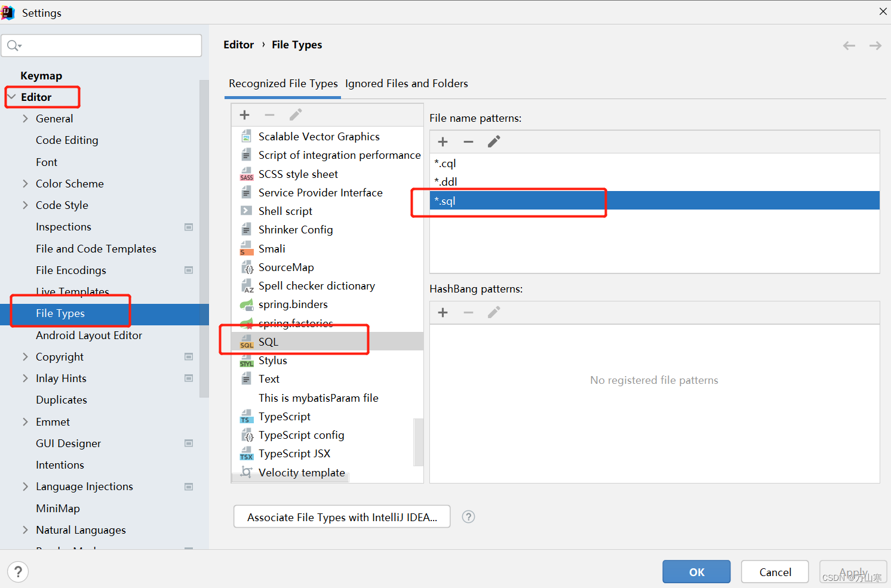The height and width of the screenshot is (588, 891).
Task: Remove the selected file type
Action: (269, 114)
